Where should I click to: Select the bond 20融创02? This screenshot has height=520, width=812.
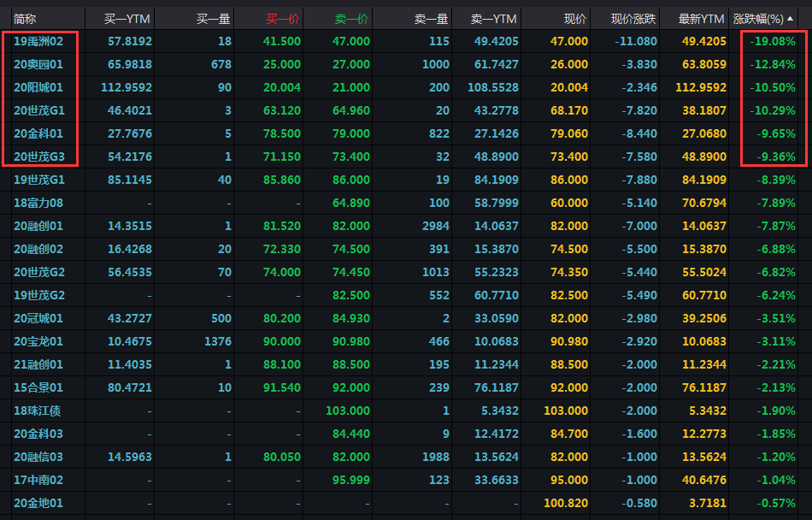tap(38, 249)
